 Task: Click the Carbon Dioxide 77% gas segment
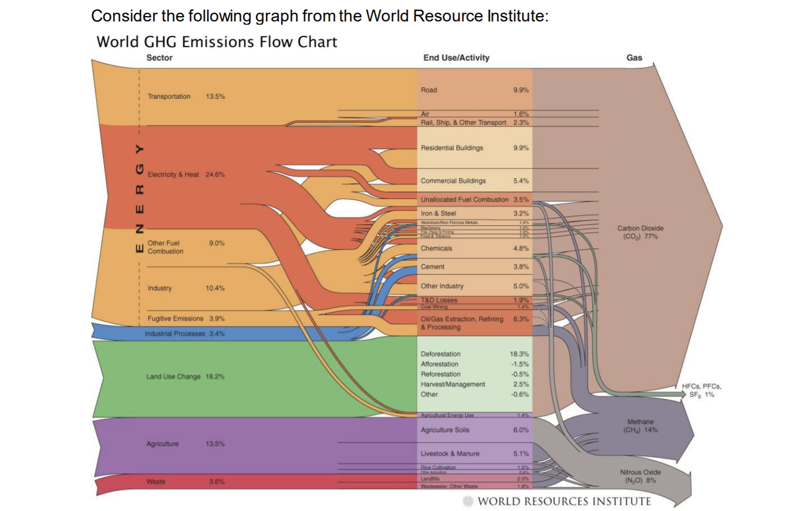[640, 232]
